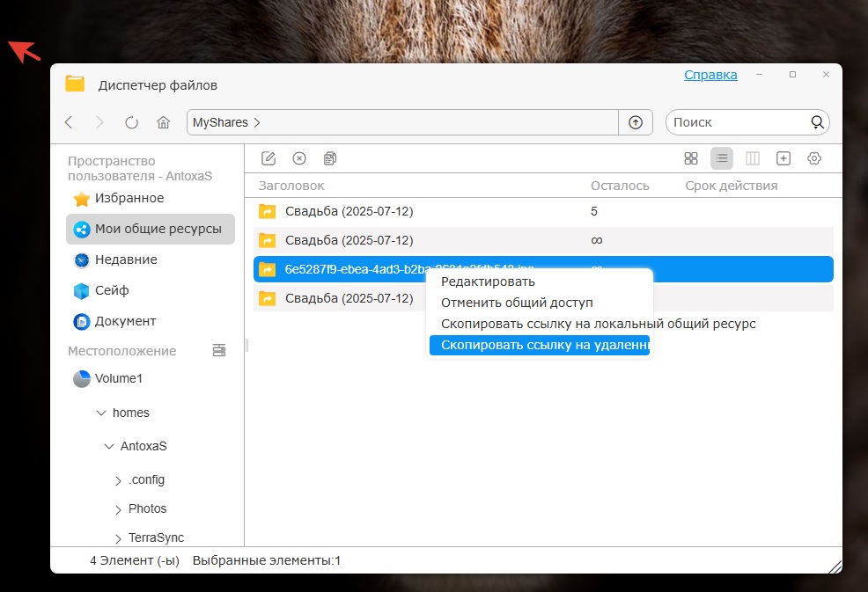Image resolution: width=868 pixels, height=592 pixels.
Task: Click the window resize grip corner
Action: pos(835,566)
